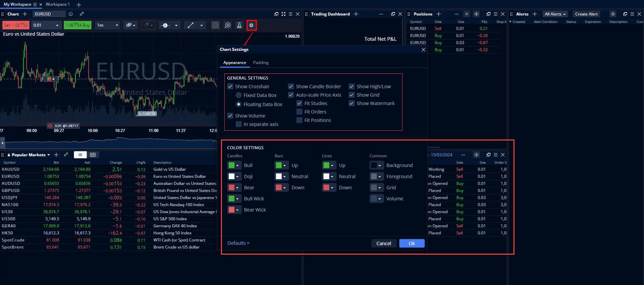
Task: Add a tab to Popular Markets panel
Action: [56, 155]
